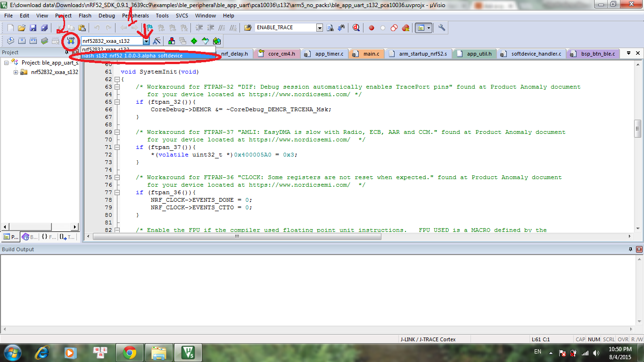The height and width of the screenshot is (362, 644).
Task: Pin the Build Output panel
Action: click(x=631, y=249)
